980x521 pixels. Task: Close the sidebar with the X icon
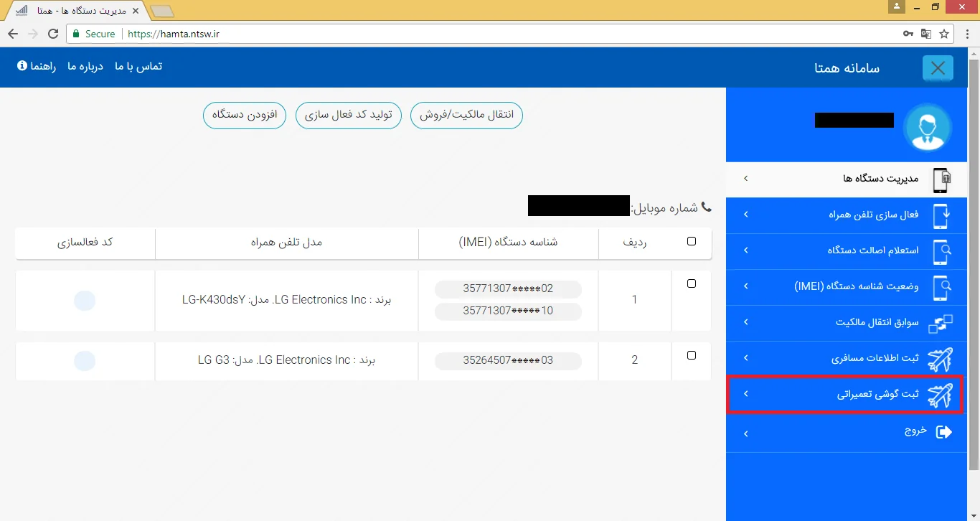pos(938,68)
